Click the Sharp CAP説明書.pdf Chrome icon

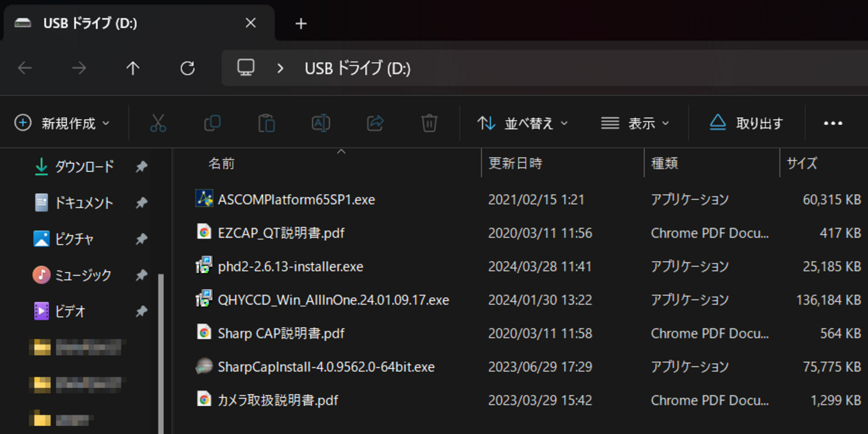point(204,333)
